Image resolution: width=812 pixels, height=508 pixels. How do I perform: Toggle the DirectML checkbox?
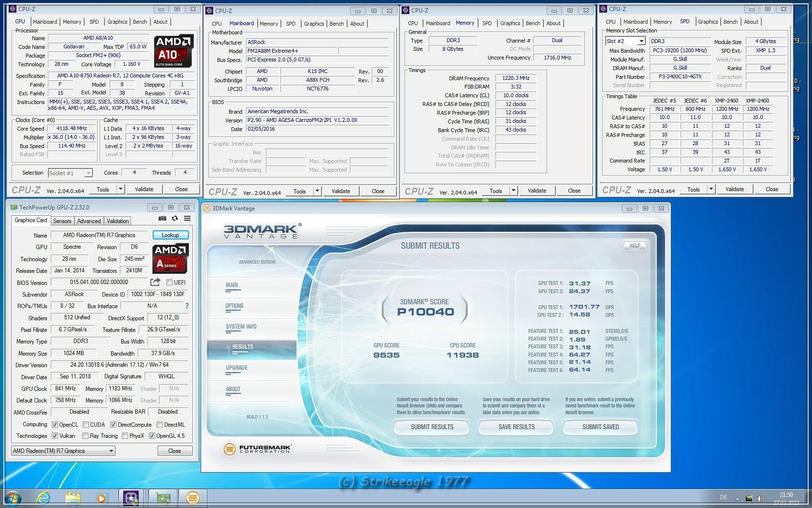pos(159,425)
